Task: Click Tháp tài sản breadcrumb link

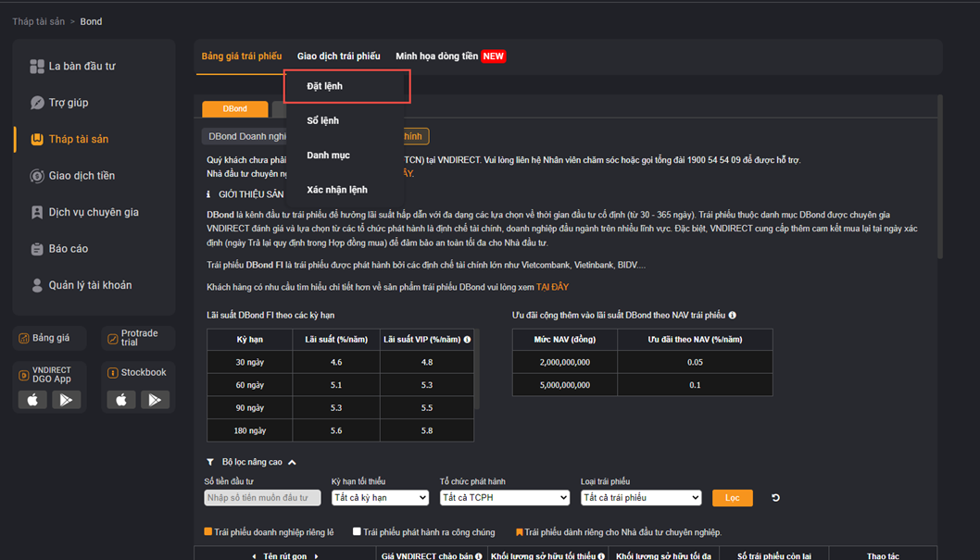Action: pos(39,22)
